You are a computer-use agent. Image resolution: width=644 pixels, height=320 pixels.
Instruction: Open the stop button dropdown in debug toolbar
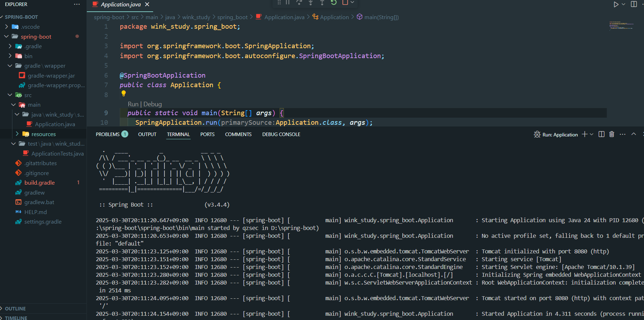(x=352, y=2)
